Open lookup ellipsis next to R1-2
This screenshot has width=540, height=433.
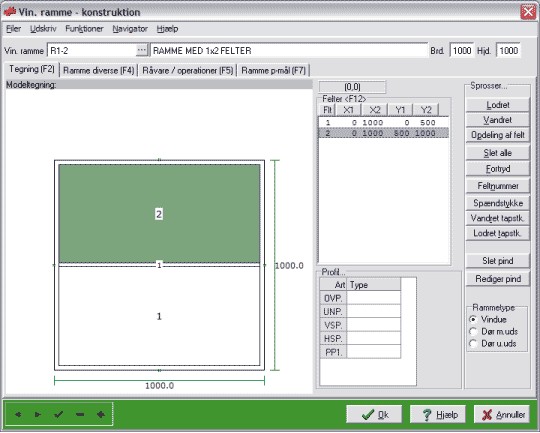tap(142, 50)
